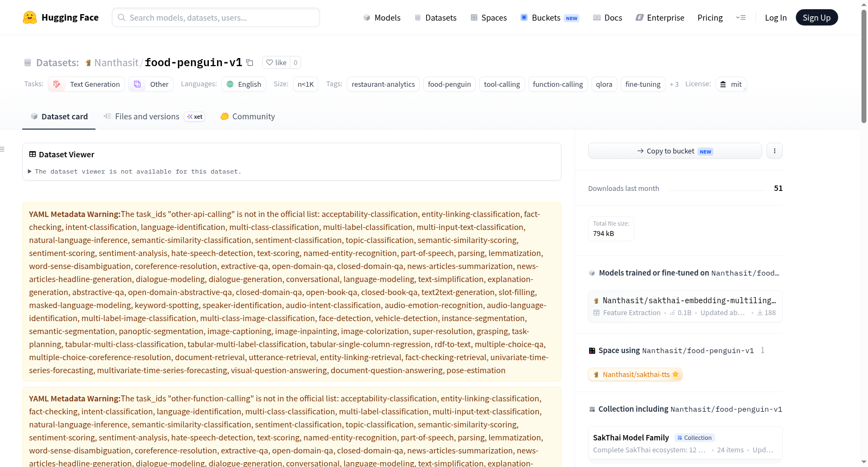Click the Downloads last month value 51
The image size is (868, 467).
coord(778,188)
